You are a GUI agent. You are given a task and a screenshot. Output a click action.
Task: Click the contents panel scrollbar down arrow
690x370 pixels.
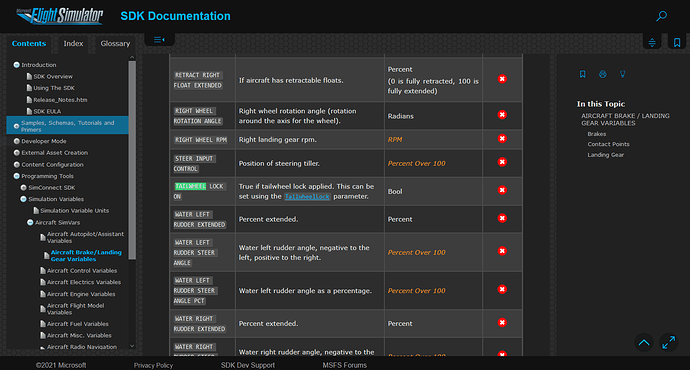click(132, 346)
